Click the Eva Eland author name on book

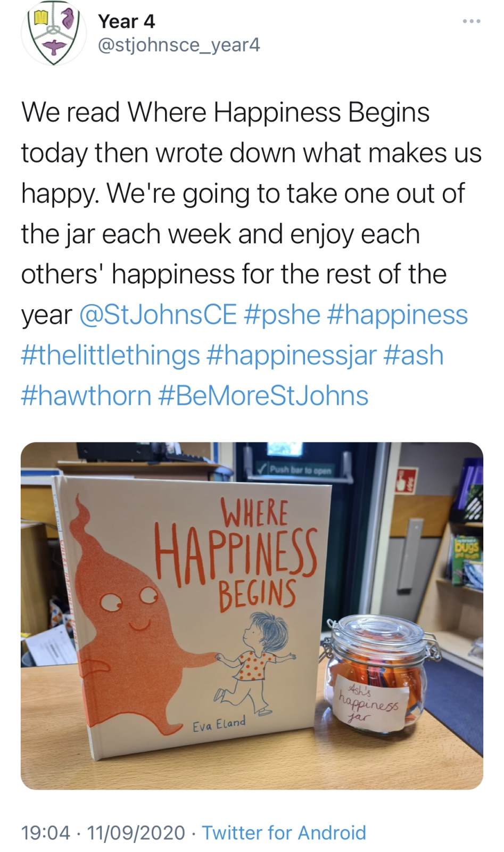pyautogui.click(x=219, y=724)
